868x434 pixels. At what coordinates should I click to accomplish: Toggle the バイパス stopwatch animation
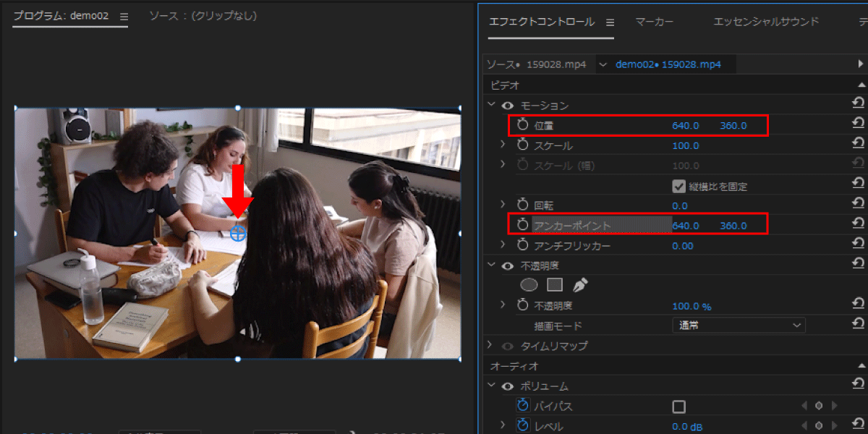[523, 406]
